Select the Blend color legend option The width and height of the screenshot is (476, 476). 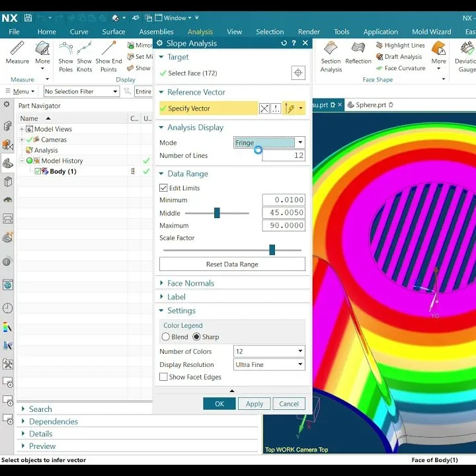tap(166, 337)
